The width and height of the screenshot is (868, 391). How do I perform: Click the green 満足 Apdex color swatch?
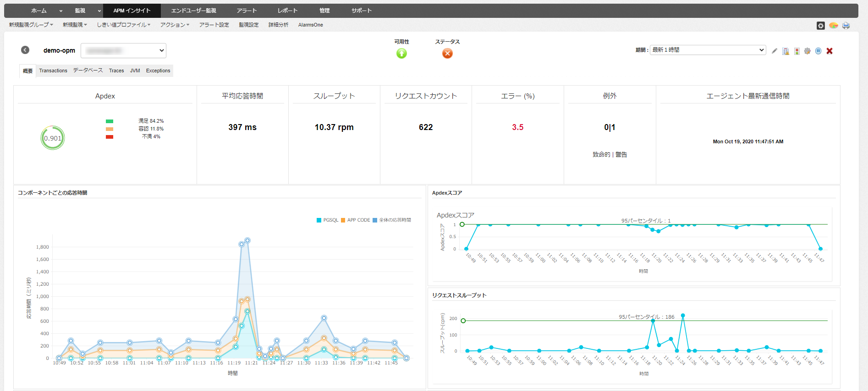tap(110, 121)
